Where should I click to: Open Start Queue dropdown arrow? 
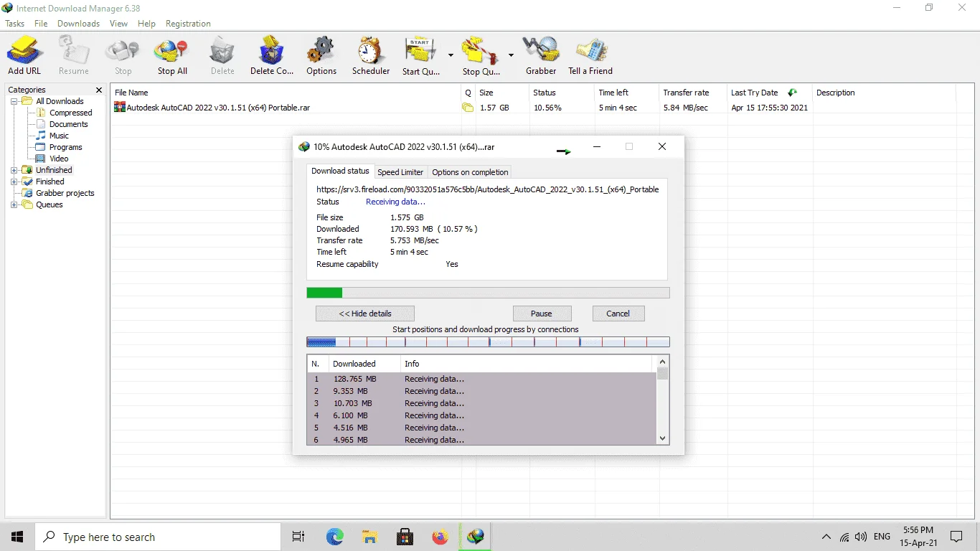pos(451,55)
